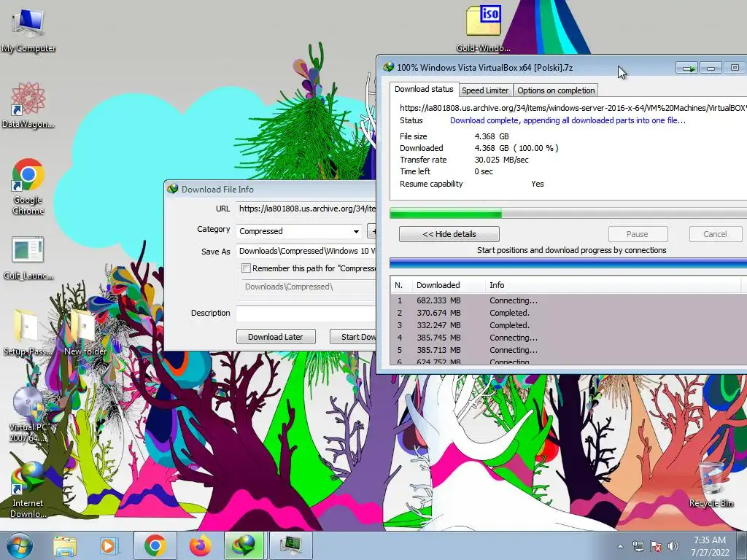Click the add category plus button
The height and width of the screenshot is (560, 747).
371,231
